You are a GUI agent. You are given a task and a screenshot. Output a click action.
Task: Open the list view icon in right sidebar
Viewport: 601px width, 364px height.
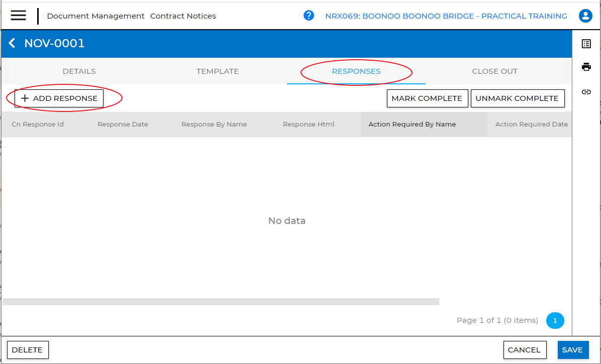tap(586, 44)
